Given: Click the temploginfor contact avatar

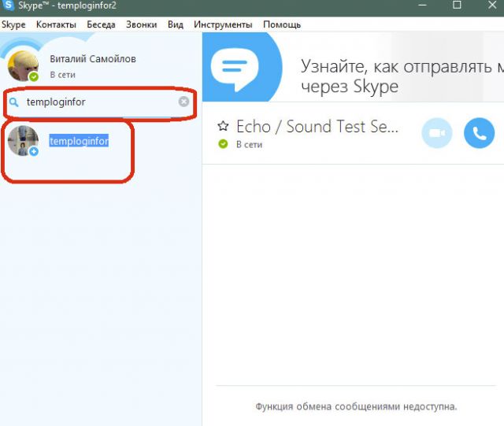Looking at the screenshot, I should pyautogui.click(x=23, y=141).
